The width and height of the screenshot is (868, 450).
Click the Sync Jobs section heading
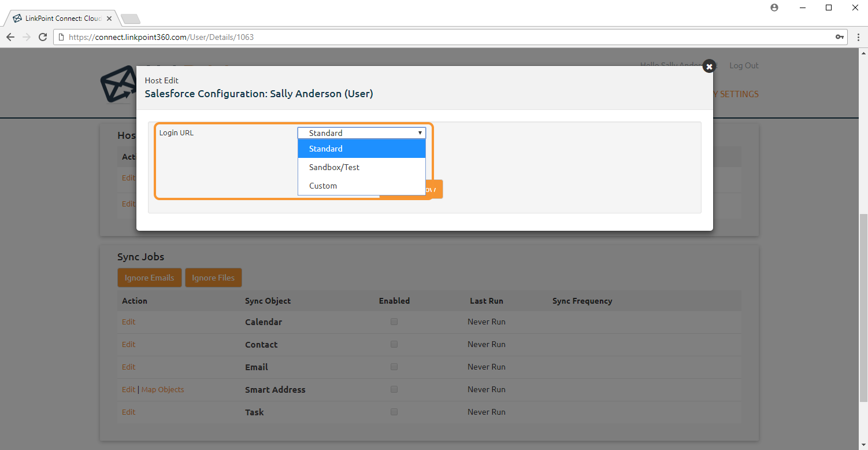click(141, 257)
